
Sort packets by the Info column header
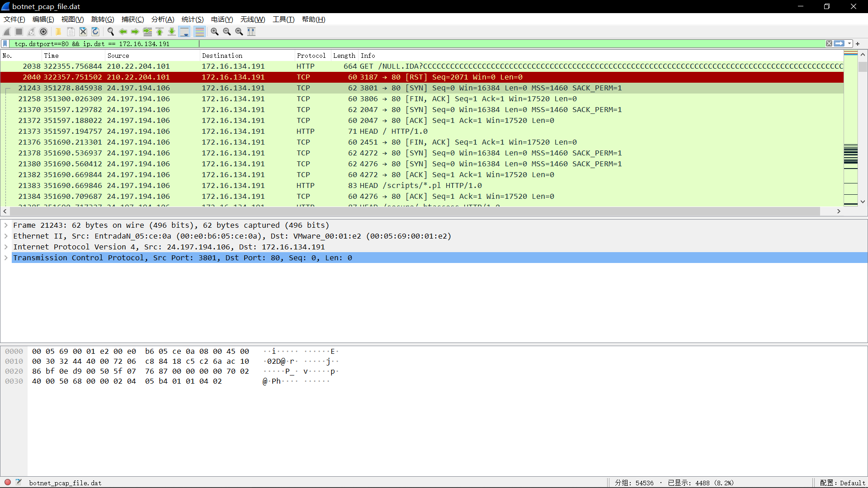click(x=601, y=56)
